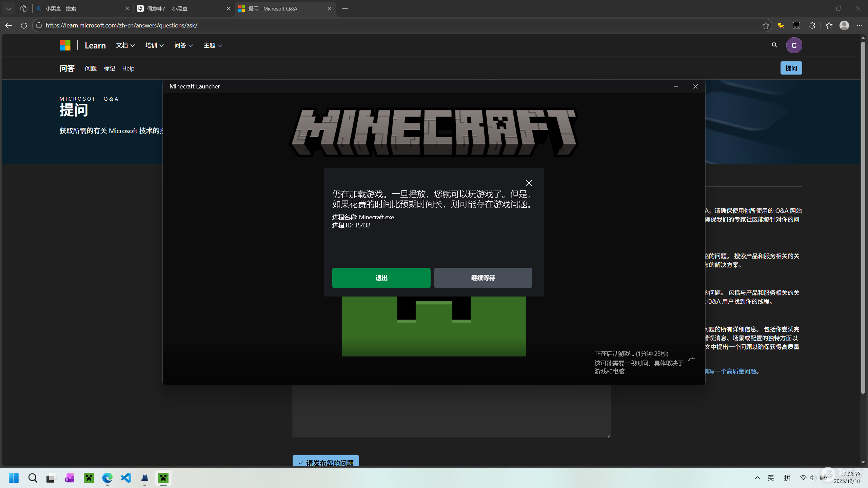Click the blue 提问 button
Image resolution: width=868 pixels, height=488 pixels.
tap(791, 68)
